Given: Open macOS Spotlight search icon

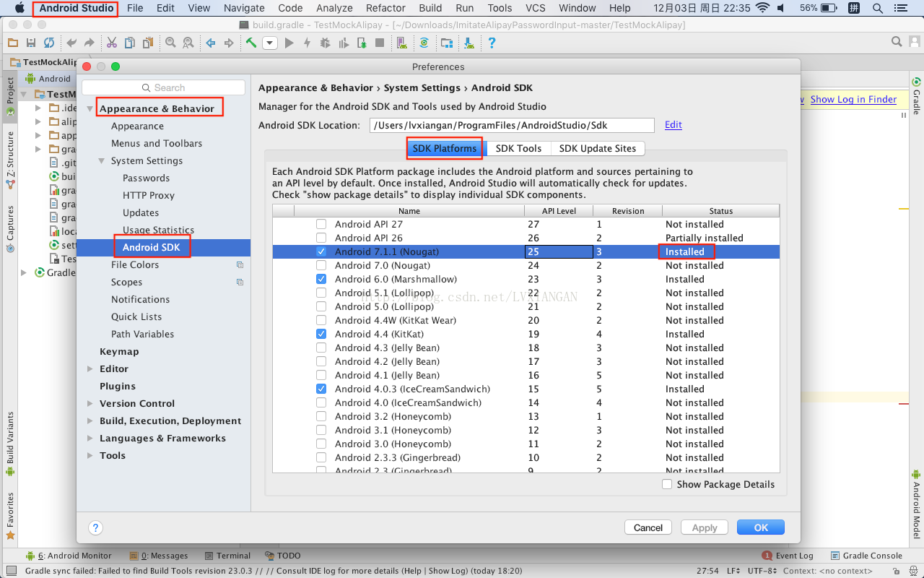Looking at the screenshot, I should [878, 9].
